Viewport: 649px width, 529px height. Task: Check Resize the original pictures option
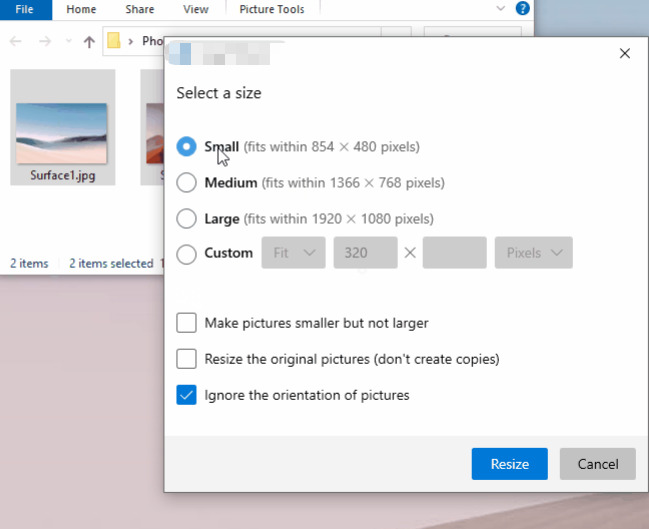[x=186, y=358]
